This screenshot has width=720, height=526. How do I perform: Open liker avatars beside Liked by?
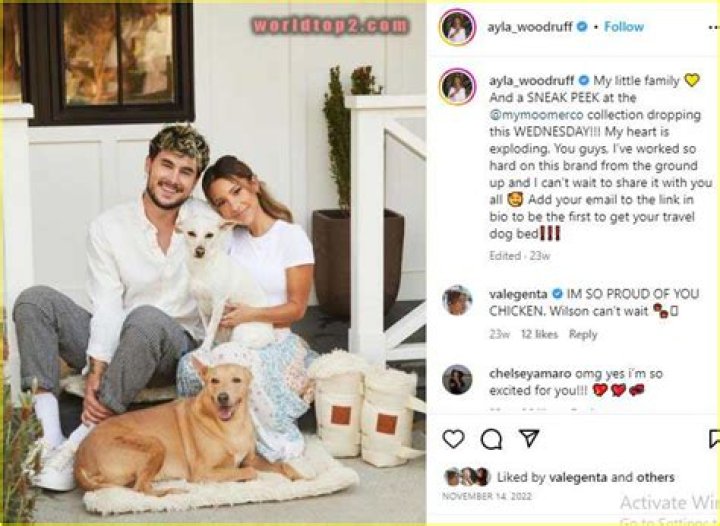467,477
